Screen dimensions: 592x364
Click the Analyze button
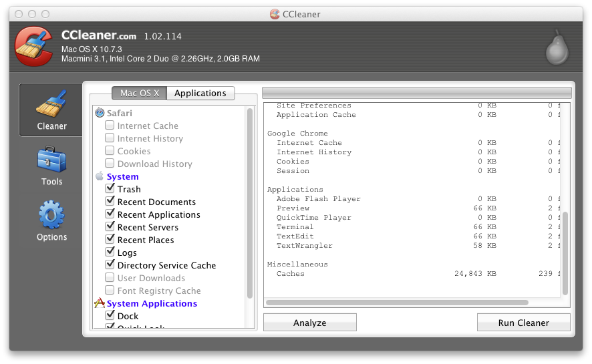point(309,323)
